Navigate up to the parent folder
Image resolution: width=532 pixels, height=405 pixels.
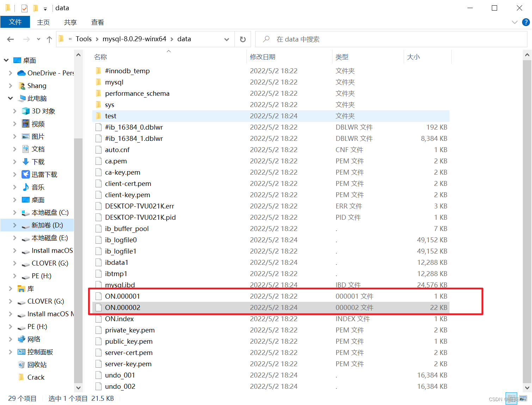(49, 39)
